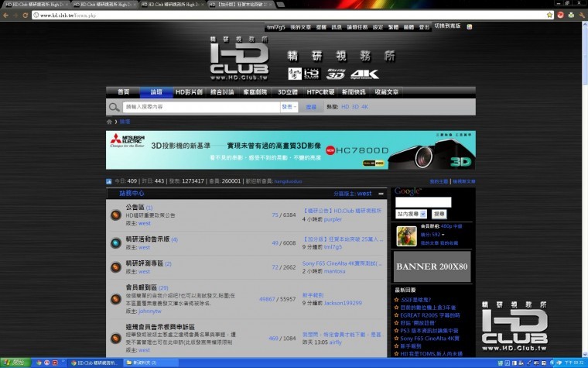This screenshot has width=588, height=368.
Task: Click the orange forum icon for 精研評測專區
Action: coord(116,267)
